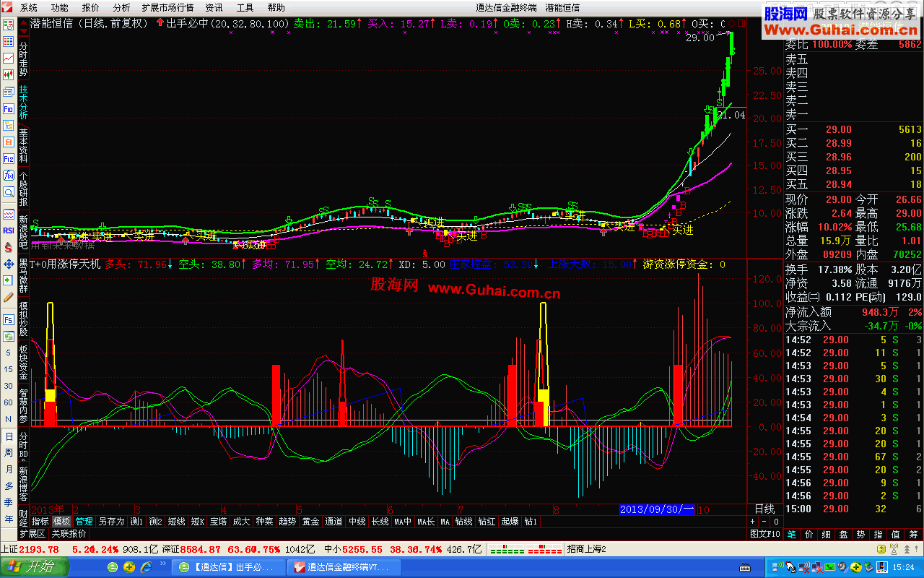Select the 分时走势 sidebar tab
This screenshot has height=578, width=924.
[x=23, y=57]
